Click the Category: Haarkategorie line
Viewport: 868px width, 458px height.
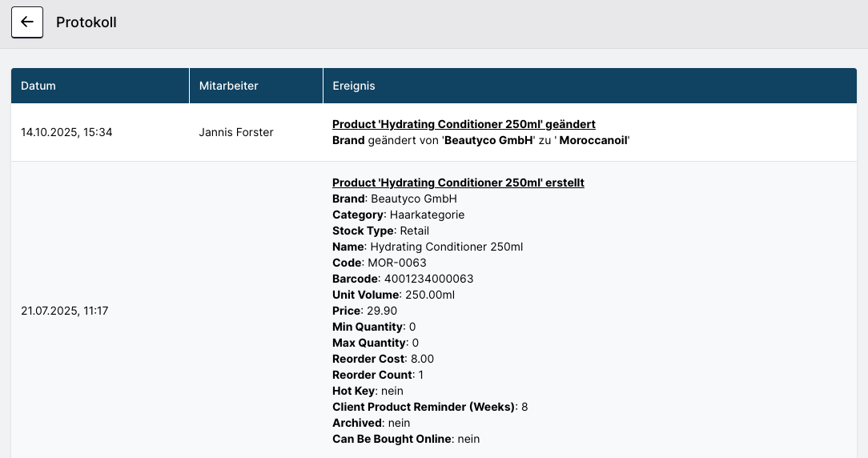tap(398, 215)
